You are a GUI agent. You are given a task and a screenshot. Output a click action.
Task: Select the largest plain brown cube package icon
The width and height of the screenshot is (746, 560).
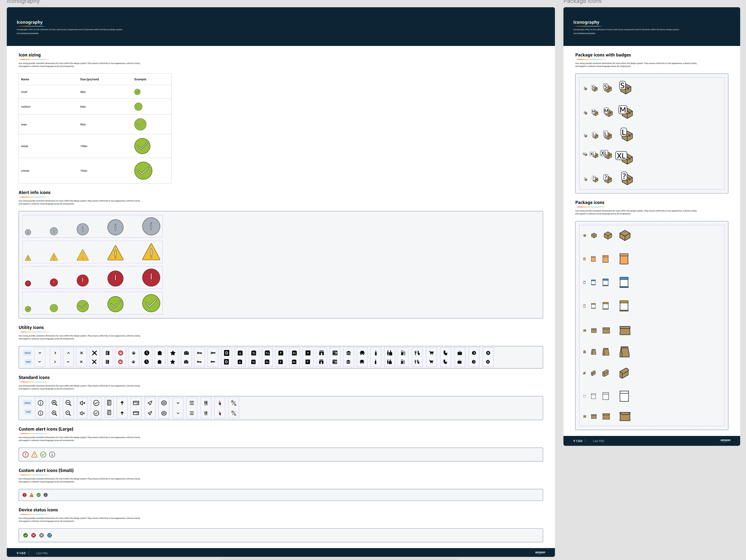(625, 235)
